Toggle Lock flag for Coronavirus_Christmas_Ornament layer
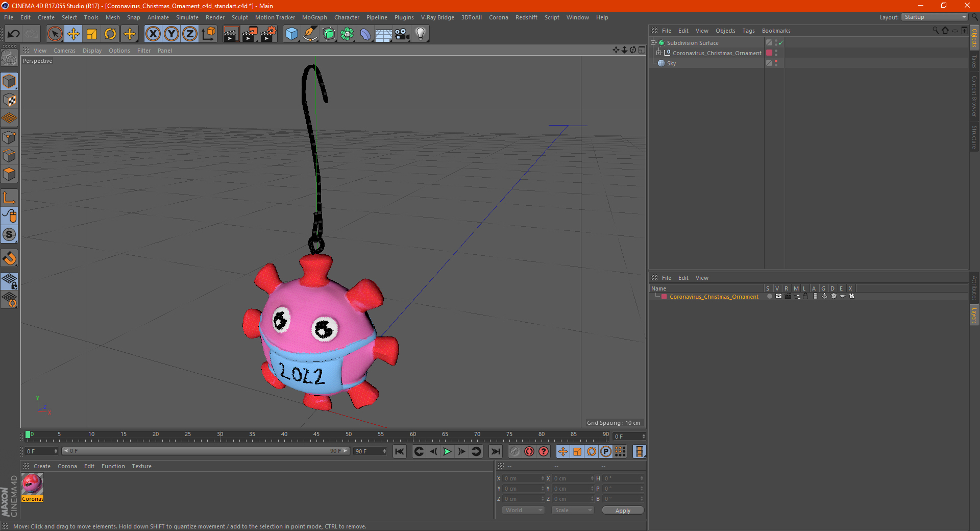980x531 pixels. (x=805, y=296)
